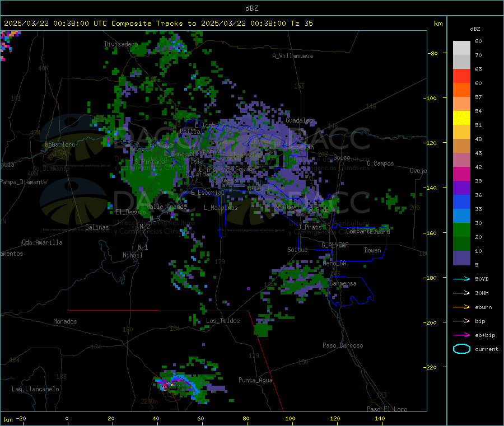This screenshot has height=426, width=504.
Task: Click the cyan 'current' ellipse legend icon
Action: coord(461,349)
